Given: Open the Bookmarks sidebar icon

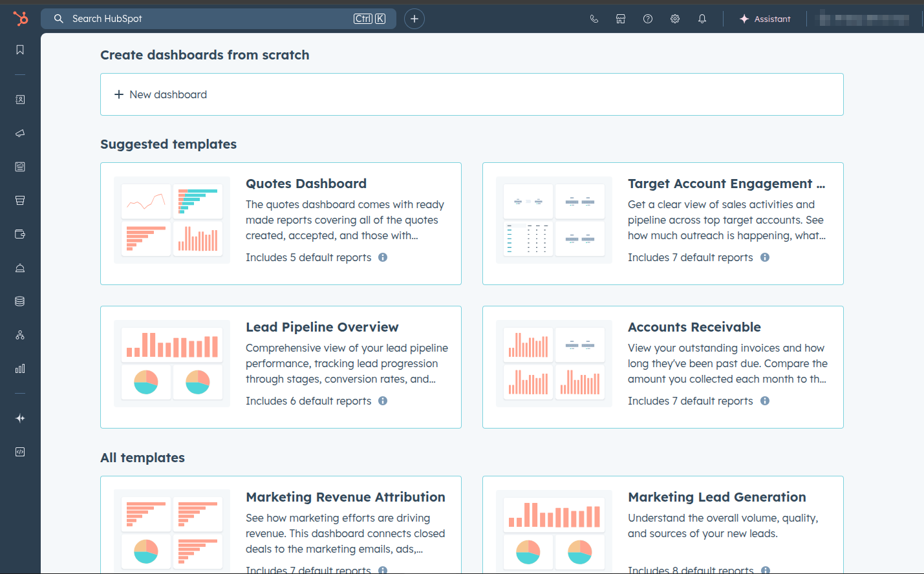Looking at the screenshot, I should click(x=20, y=50).
